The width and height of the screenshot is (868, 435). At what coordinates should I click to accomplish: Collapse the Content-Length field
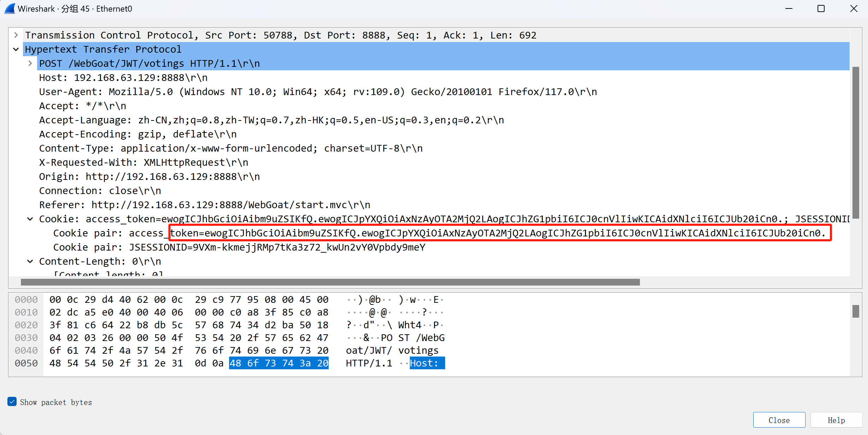click(30, 261)
